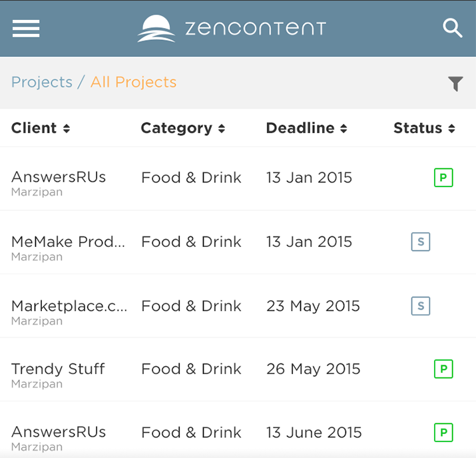Open the MeMake Prod... client project
The height and width of the screenshot is (458, 476).
[68, 242]
